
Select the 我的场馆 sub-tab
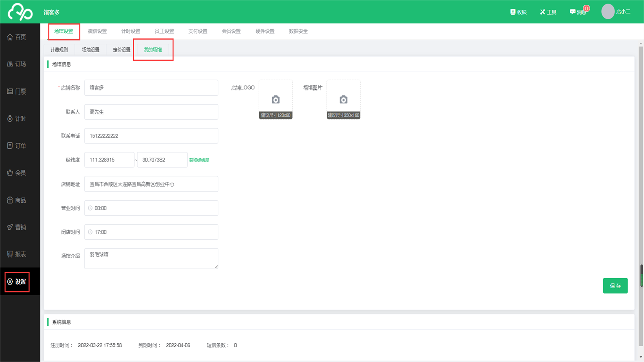pos(153,50)
